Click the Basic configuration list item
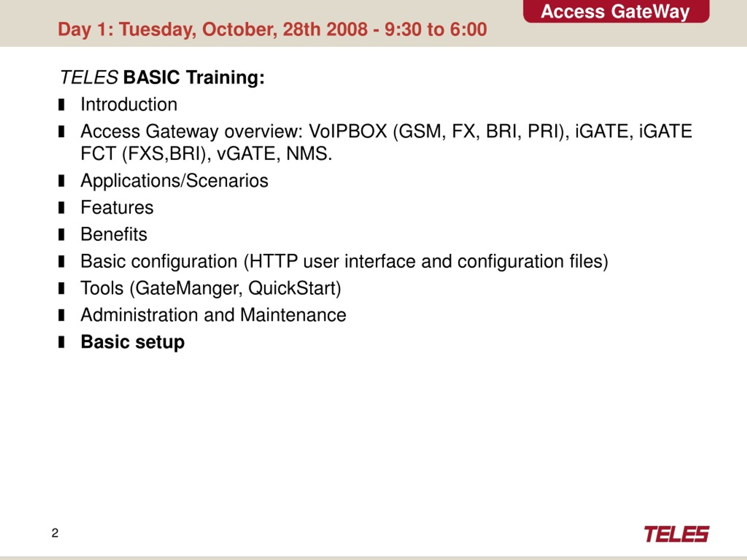747x560 pixels. (x=344, y=262)
